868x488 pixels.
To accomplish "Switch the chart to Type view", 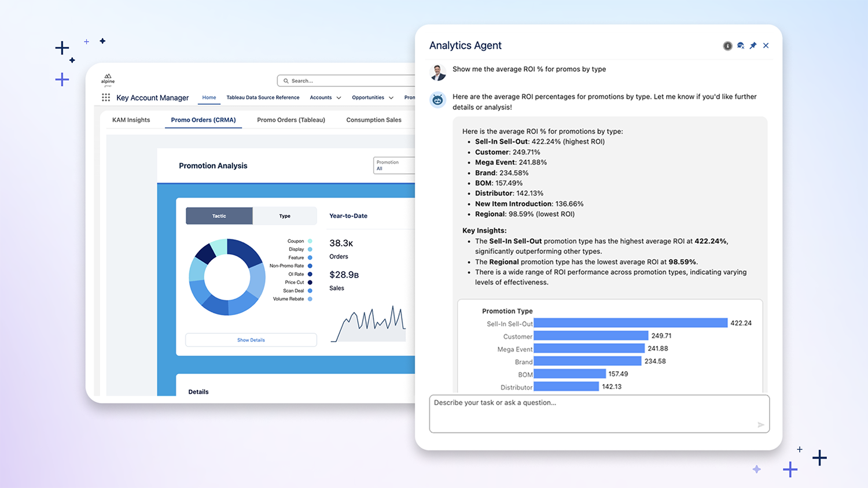I will 285,215.
